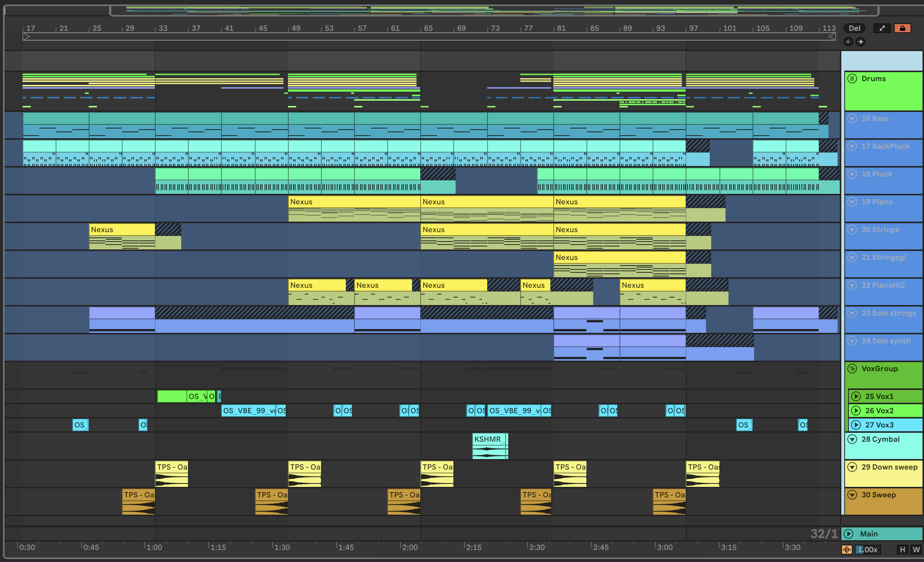Select the 17 BackPluck track title
The width and height of the screenshot is (924, 562).
[x=886, y=146]
